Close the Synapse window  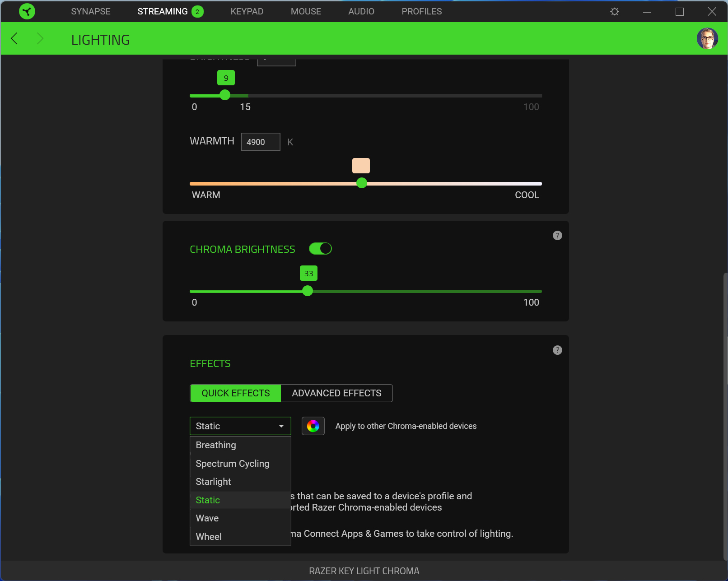(x=712, y=12)
